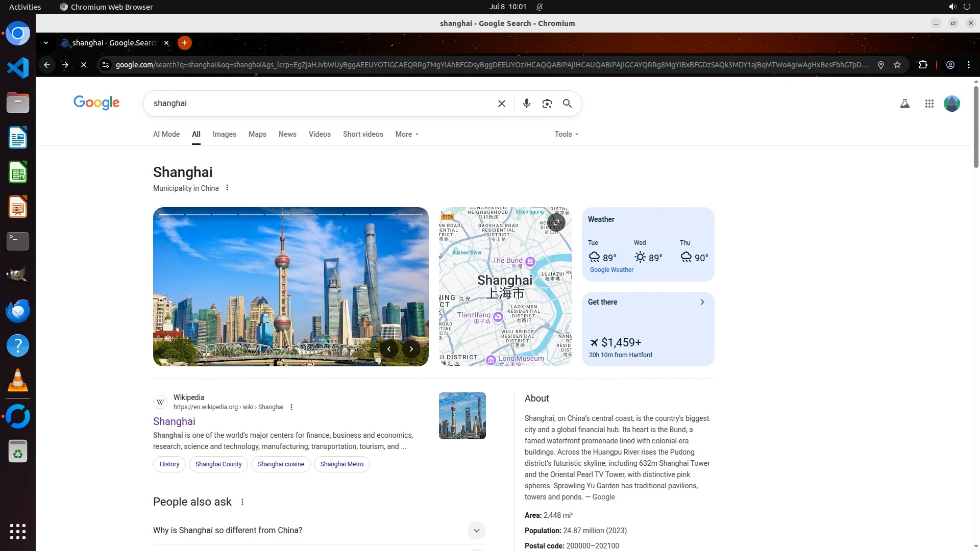Open Search Labs flask icon
This screenshot has width=980, height=551.
tap(904, 104)
